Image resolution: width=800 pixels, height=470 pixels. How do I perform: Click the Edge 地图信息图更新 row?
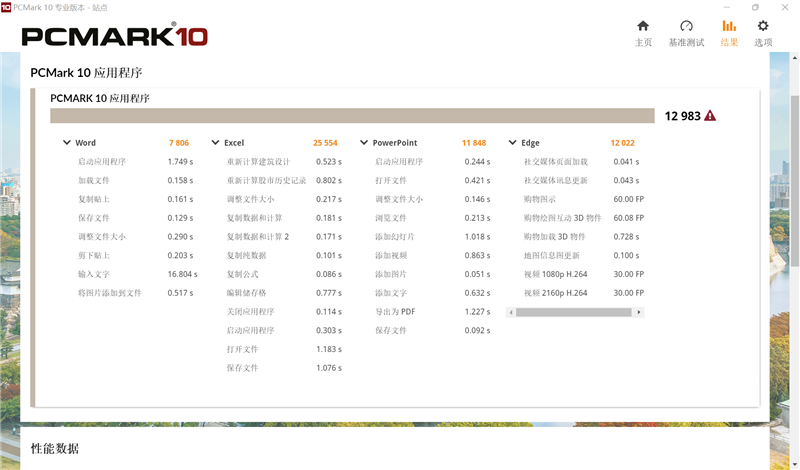584,255
